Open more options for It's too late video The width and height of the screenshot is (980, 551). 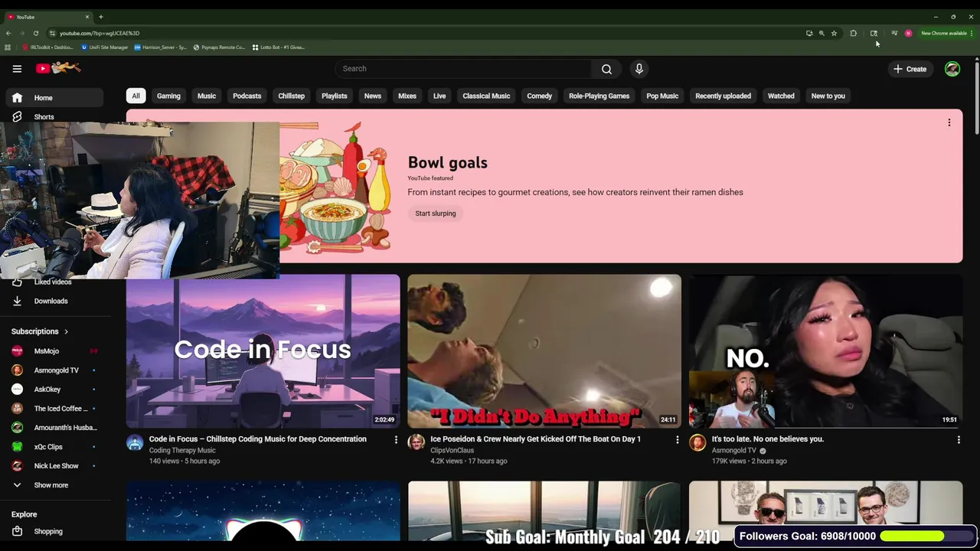(x=959, y=440)
